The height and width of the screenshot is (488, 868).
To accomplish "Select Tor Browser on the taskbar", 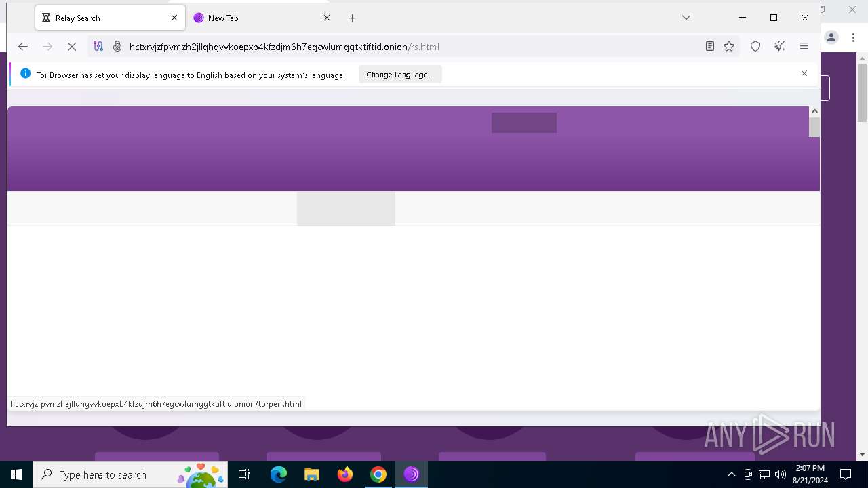I will click(x=412, y=474).
